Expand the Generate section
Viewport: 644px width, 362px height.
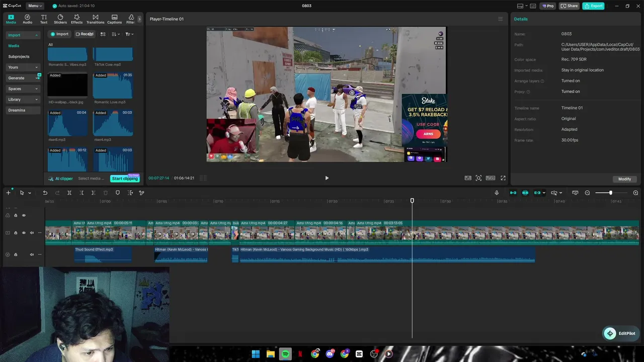[23, 78]
